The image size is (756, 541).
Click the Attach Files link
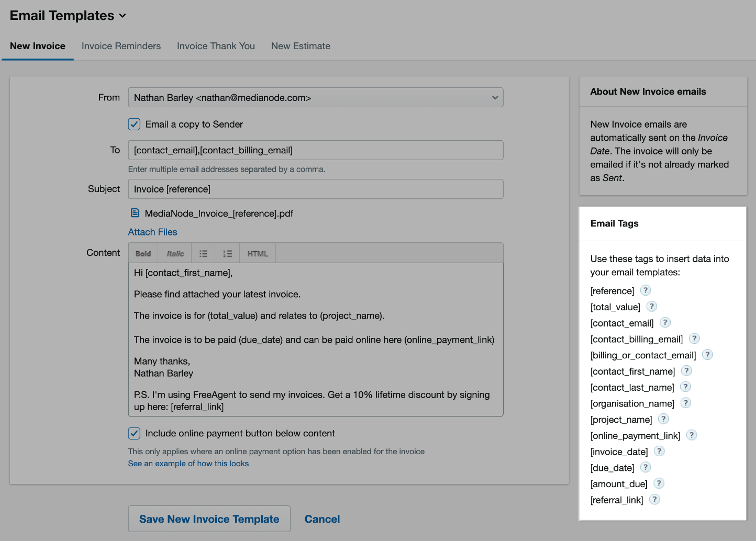click(152, 232)
